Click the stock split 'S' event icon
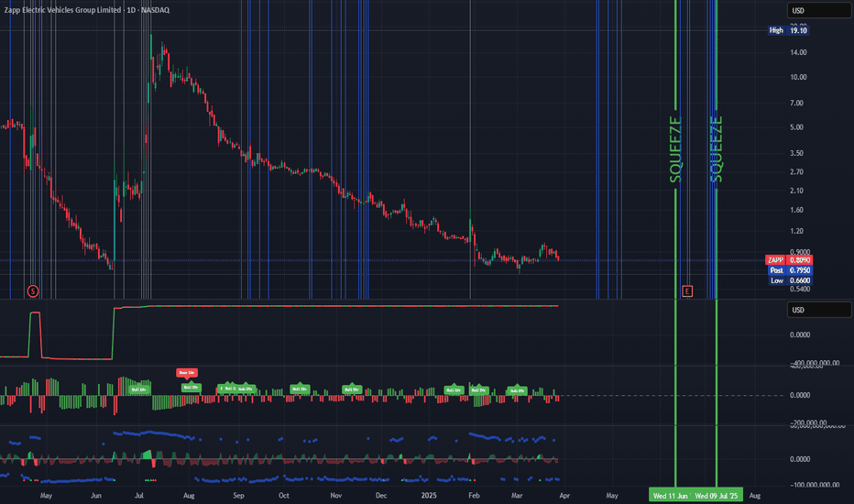The width and height of the screenshot is (854, 504). 33,291
